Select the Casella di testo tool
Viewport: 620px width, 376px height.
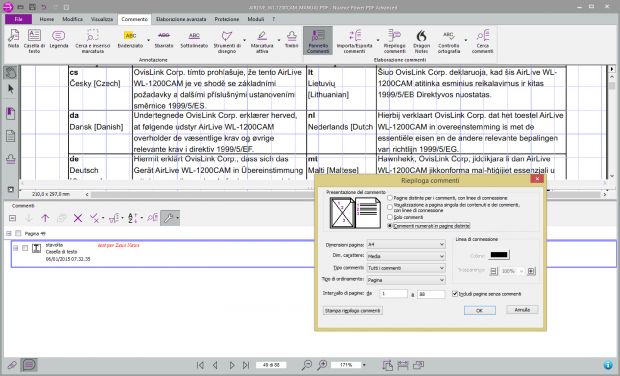34,41
